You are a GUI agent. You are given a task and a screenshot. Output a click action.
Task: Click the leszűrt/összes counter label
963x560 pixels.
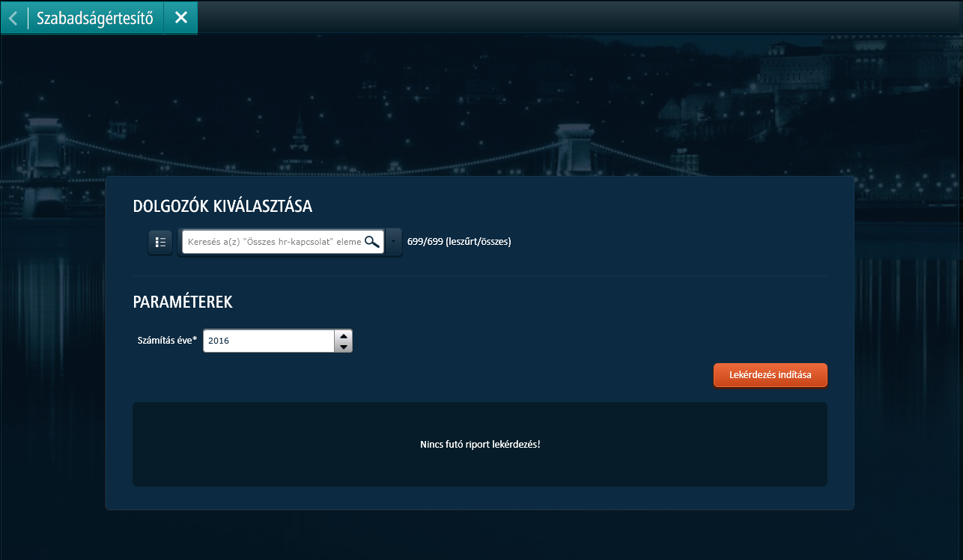click(478, 242)
